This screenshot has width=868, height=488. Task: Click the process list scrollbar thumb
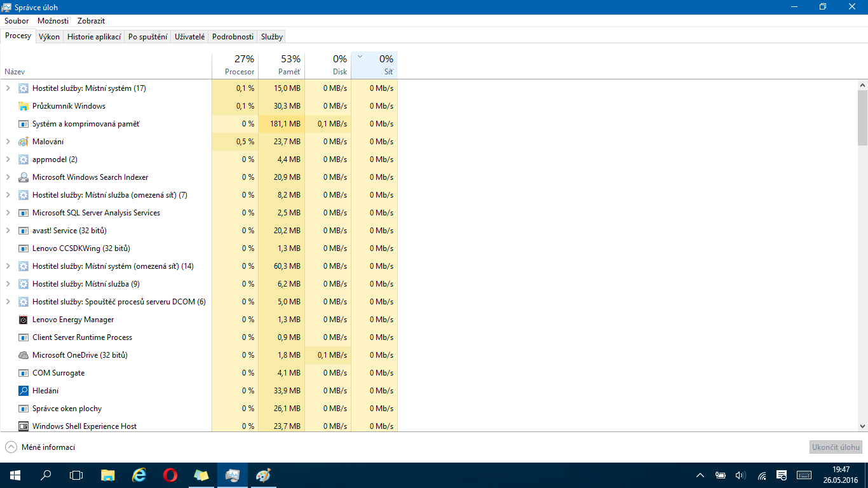862,118
